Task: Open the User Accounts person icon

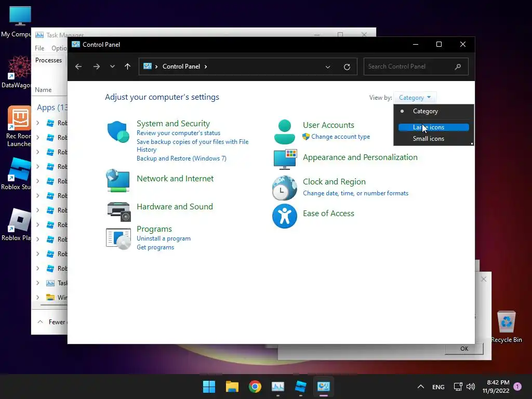Action: click(284, 132)
